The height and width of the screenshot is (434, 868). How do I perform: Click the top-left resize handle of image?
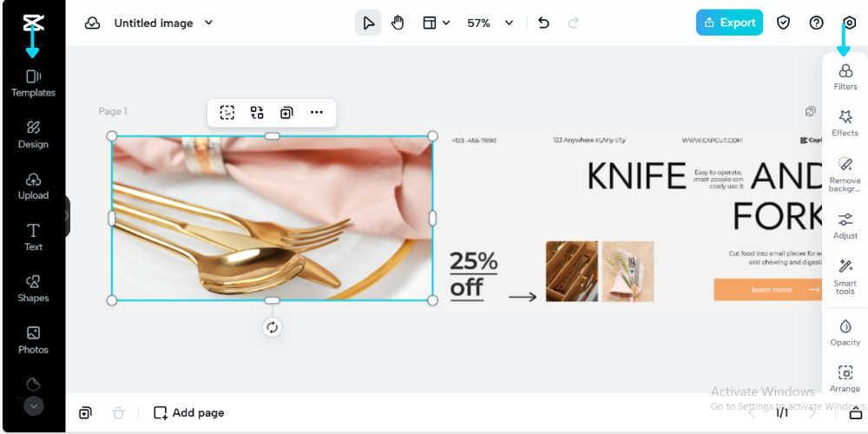click(x=112, y=136)
